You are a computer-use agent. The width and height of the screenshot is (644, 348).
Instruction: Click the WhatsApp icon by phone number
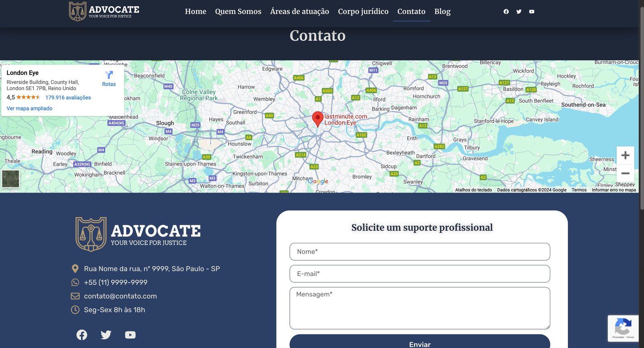(75, 282)
